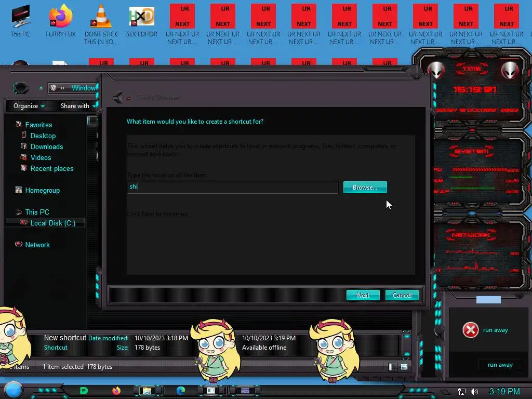Click the Browse... button
This screenshot has width=532, height=399.
click(x=365, y=187)
